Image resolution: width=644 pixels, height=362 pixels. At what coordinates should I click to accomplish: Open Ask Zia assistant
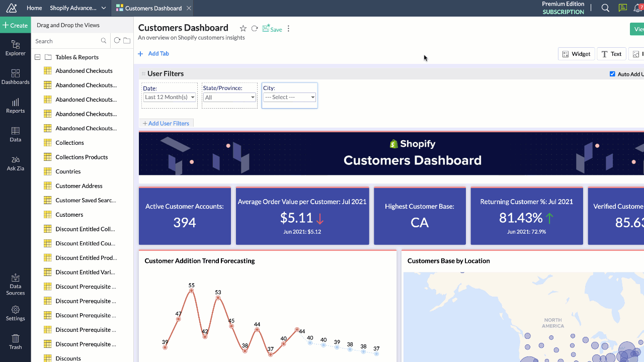[x=15, y=163]
